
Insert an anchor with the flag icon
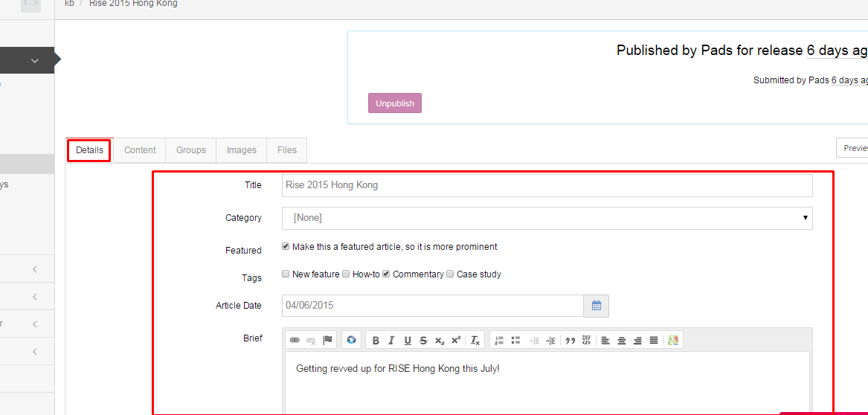click(x=327, y=341)
